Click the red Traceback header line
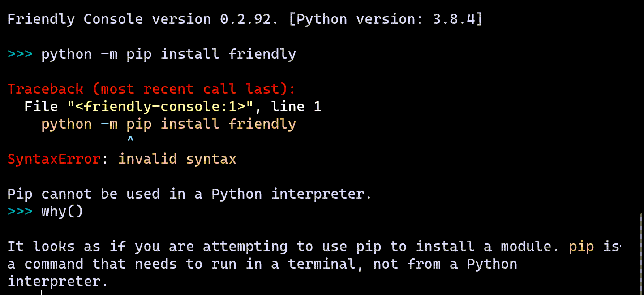This screenshot has width=644, height=295. pos(151,89)
